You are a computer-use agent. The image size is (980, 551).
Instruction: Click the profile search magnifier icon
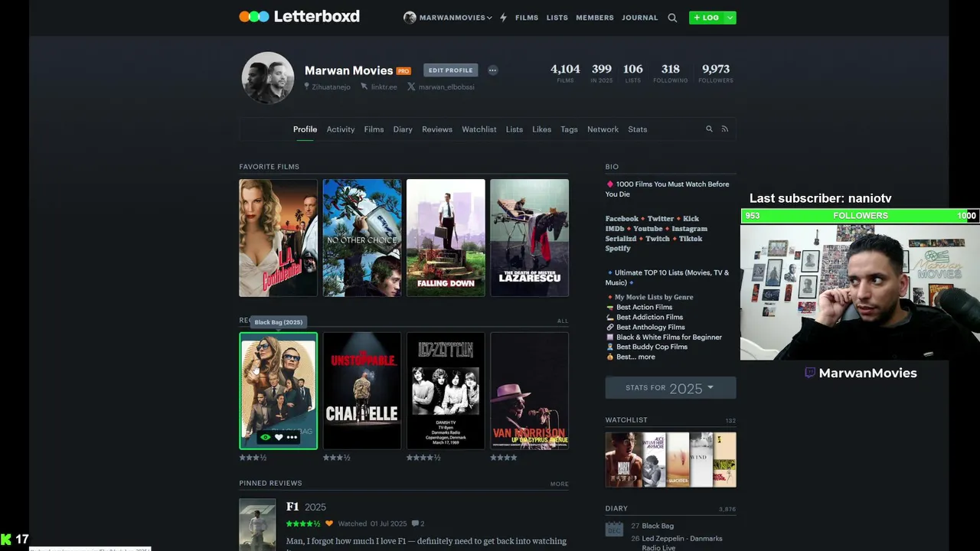tap(709, 129)
